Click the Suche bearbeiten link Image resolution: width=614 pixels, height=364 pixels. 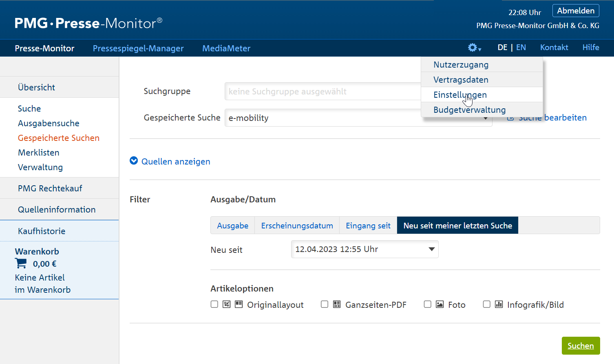pos(552,118)
